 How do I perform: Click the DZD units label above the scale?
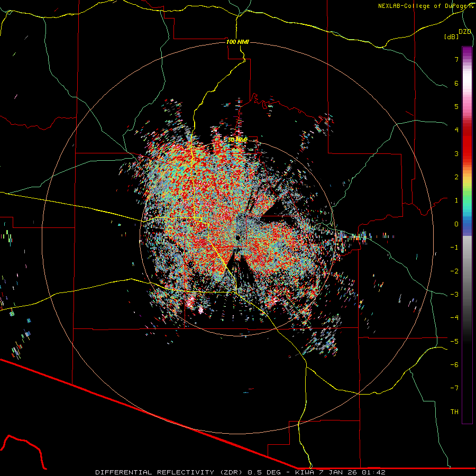coord(465,32)
